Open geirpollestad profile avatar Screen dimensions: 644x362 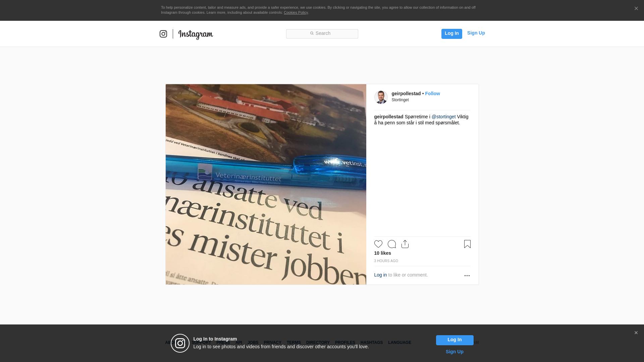coord(381,97)
